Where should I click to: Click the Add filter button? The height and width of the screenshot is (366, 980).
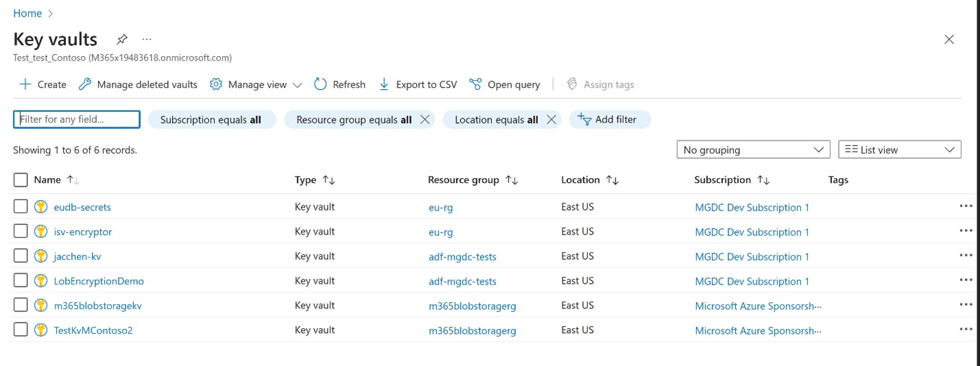click(609, 119)
